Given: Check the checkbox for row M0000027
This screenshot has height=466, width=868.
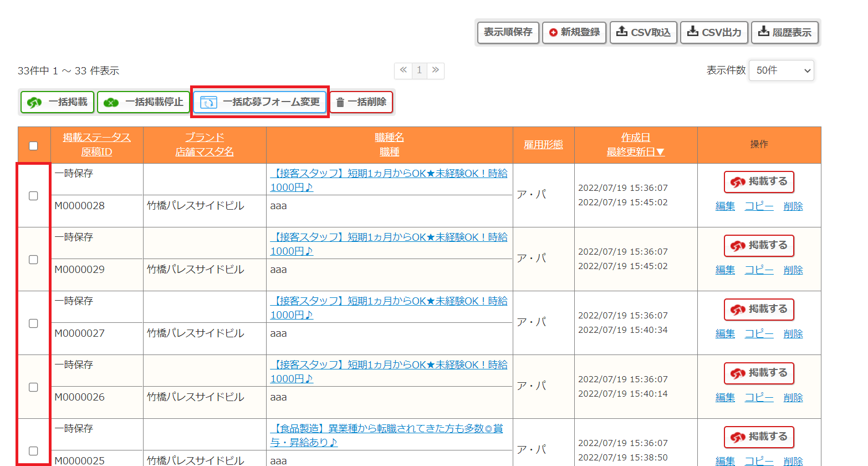Looking at the screenshot, I should coord(34,323).
